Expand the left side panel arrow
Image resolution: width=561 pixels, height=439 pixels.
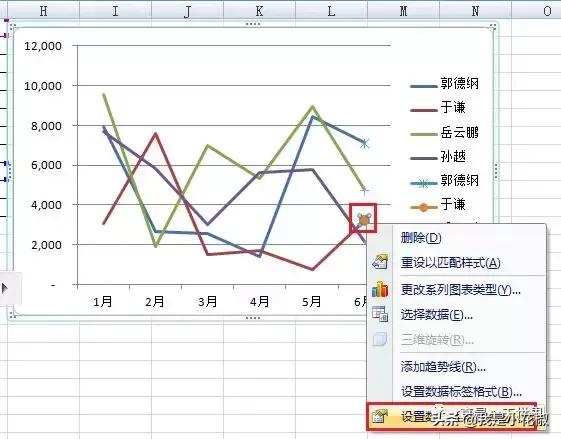(4, 288)
